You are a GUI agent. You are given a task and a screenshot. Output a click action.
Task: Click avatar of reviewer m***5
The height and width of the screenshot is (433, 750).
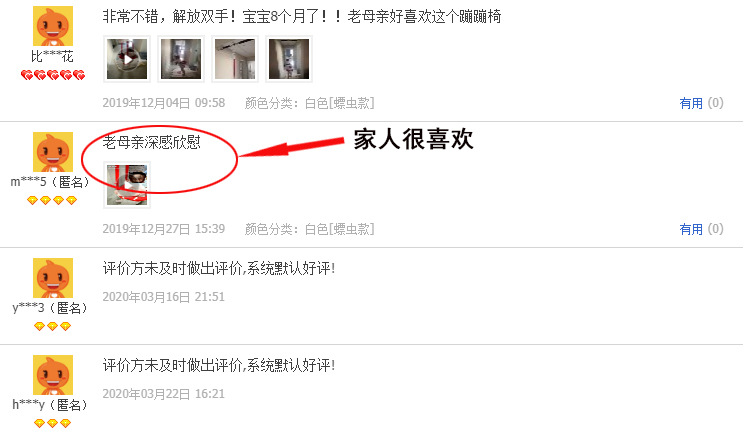(53, 152)
